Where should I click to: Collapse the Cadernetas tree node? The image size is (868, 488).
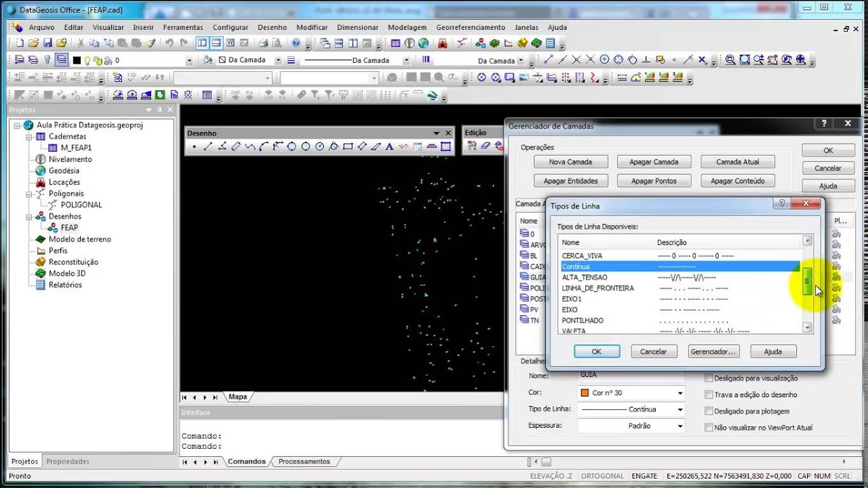tap(30, 136)
